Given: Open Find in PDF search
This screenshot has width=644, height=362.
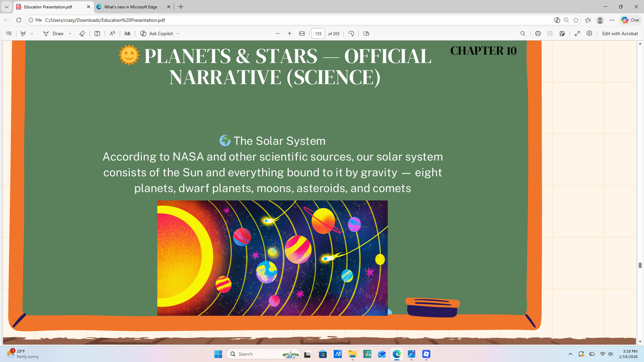Looking at the screenshot, I should pos(523,33).
